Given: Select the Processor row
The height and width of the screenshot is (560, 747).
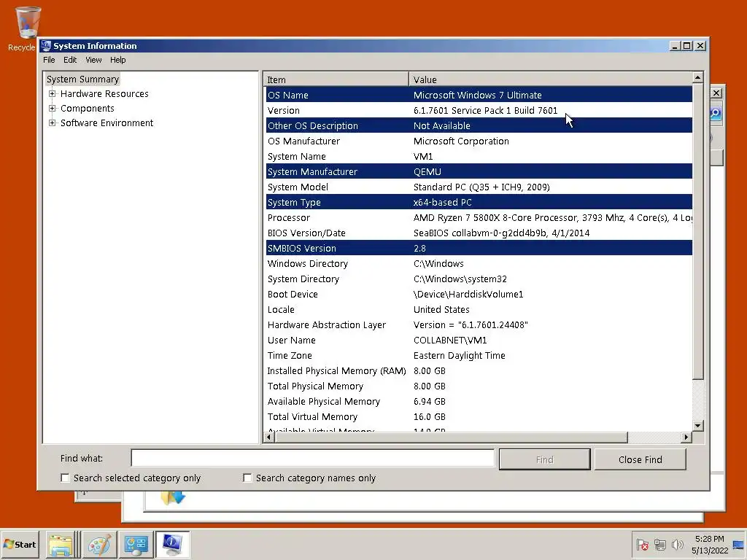Looking at the screenshot, I should 479,217.
